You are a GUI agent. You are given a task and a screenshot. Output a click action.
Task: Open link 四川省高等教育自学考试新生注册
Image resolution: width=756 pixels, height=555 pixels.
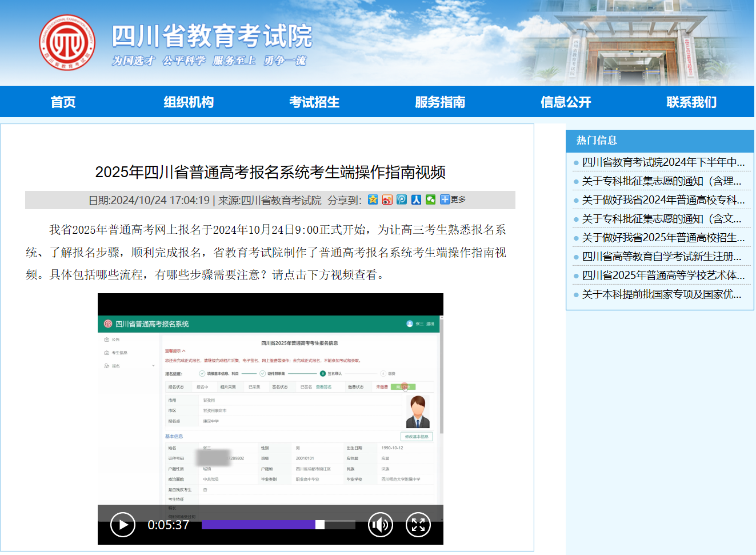click(x=661, y=257)
